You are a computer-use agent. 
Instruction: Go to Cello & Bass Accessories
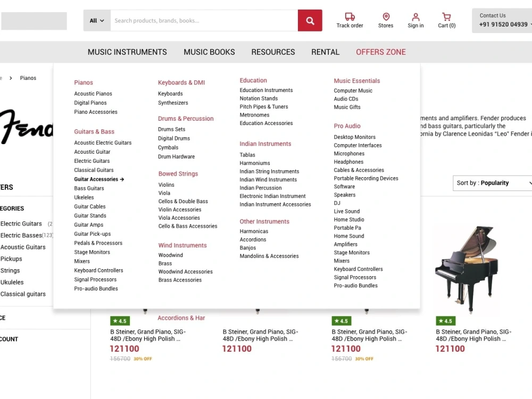click(188, 226)
